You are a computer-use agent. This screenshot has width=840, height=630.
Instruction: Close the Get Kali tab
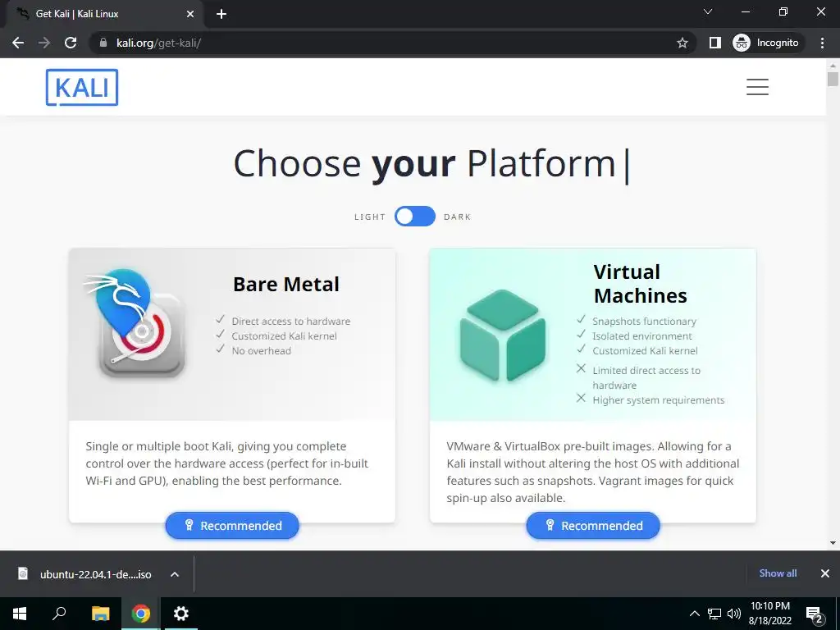(x=190, y=14)
